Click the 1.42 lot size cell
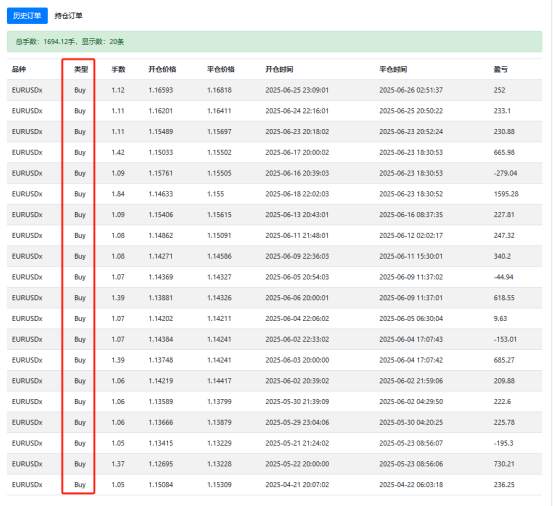The image size is (553, 506). click(118, 152)
